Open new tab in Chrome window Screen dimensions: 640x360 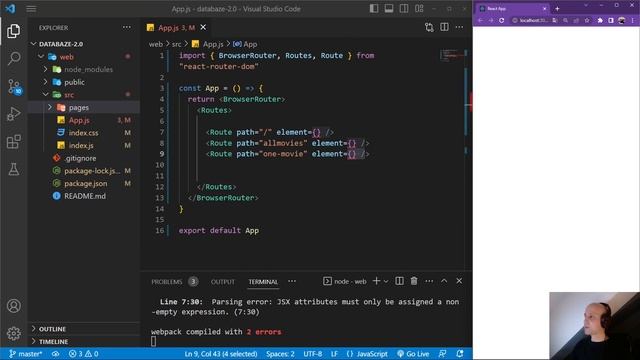(557, 9)
